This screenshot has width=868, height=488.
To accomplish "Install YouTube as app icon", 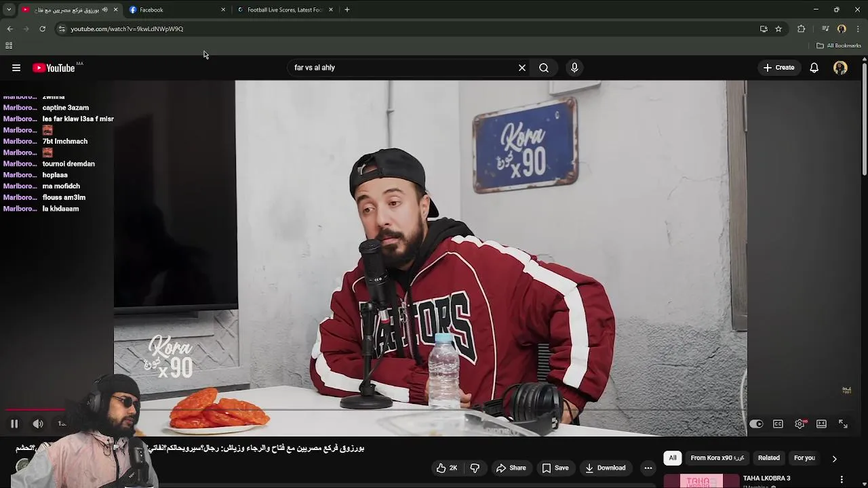I will click(764, 28).
